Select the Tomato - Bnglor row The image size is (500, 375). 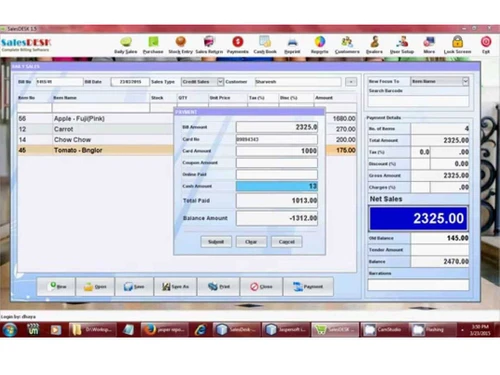click(x=187, y=150)
